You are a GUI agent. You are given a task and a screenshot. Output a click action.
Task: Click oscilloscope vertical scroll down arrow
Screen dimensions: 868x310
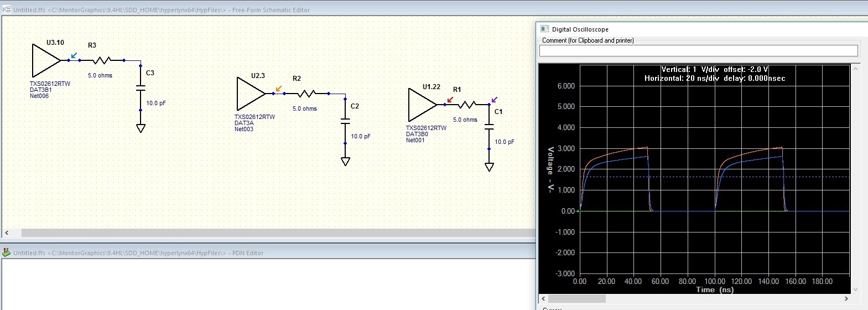[856, 289]
